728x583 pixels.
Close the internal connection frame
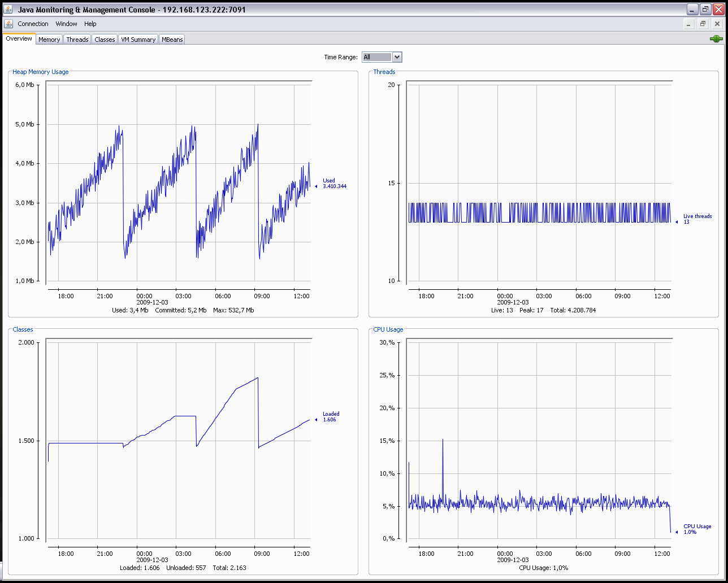717,24
